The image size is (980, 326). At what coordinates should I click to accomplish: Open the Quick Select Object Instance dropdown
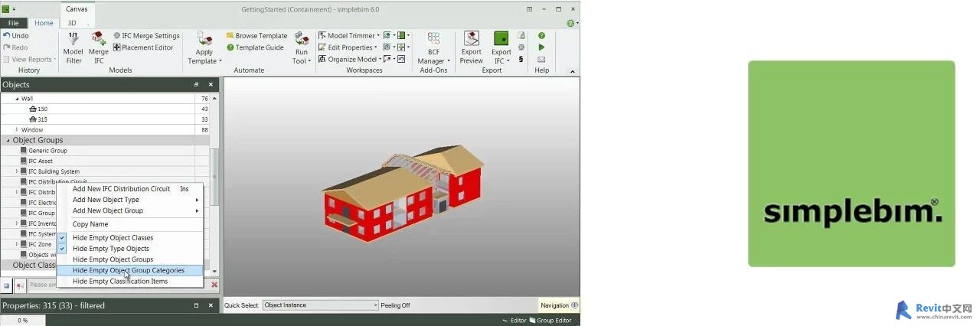[x=321, y=305]
